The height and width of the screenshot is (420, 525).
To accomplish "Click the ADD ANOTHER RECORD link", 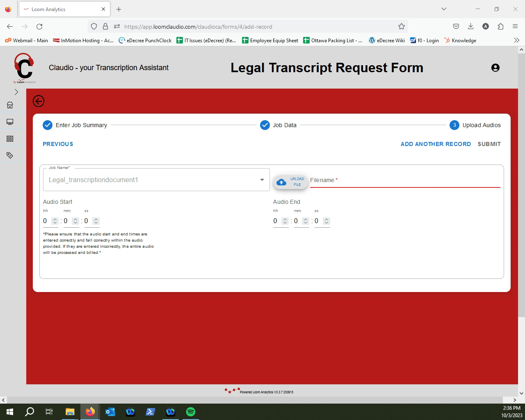I will coord(436,144).
